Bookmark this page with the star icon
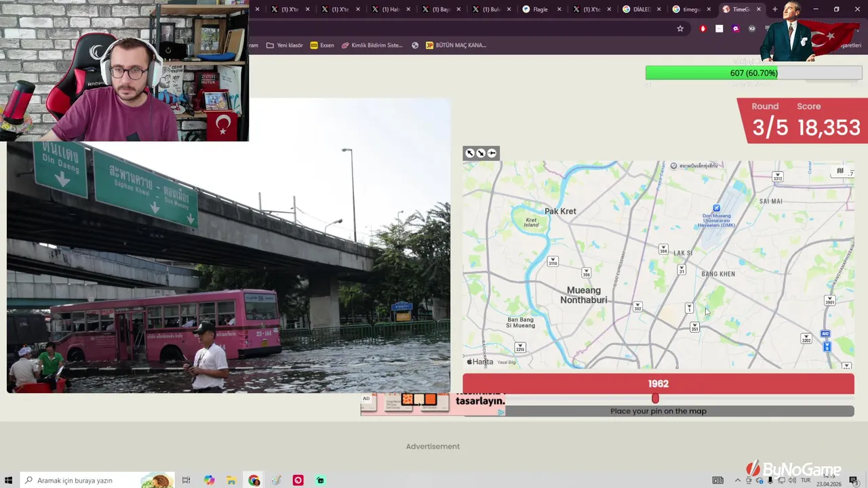Image resolution: width=868 pixels, height=488 pixels. pos(680,28)
